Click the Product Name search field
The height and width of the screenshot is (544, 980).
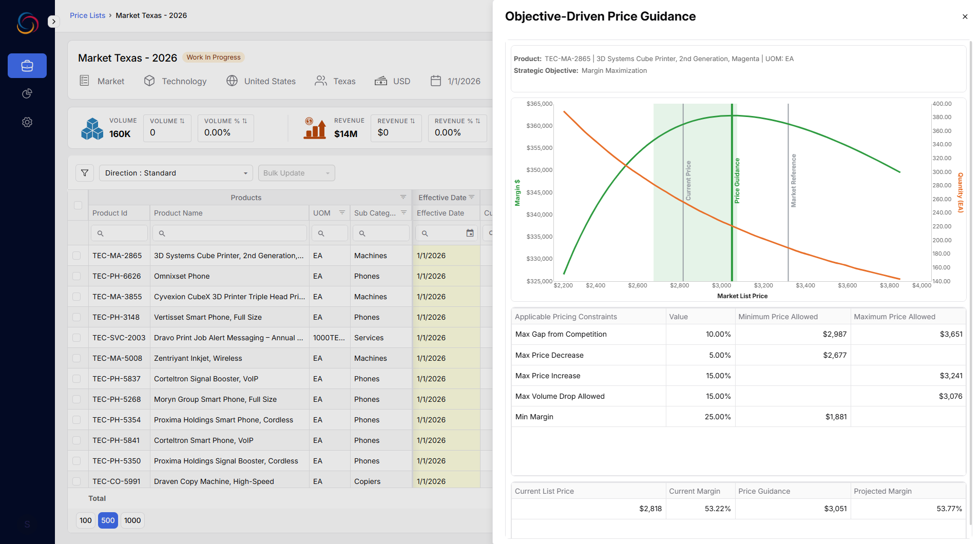coord(229,233)
